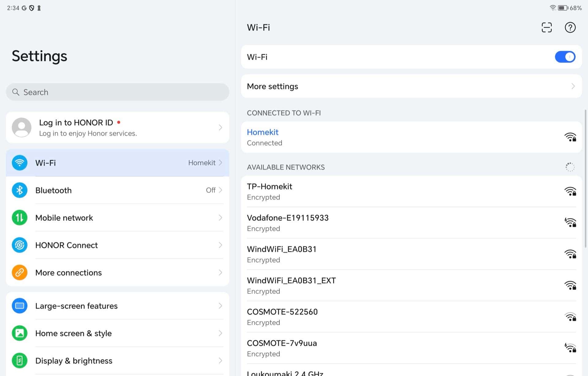Tap COSMOTE-522560 signal icon
Screen dimensions: 588x376
pyautogui.click(x=570, y=317)
